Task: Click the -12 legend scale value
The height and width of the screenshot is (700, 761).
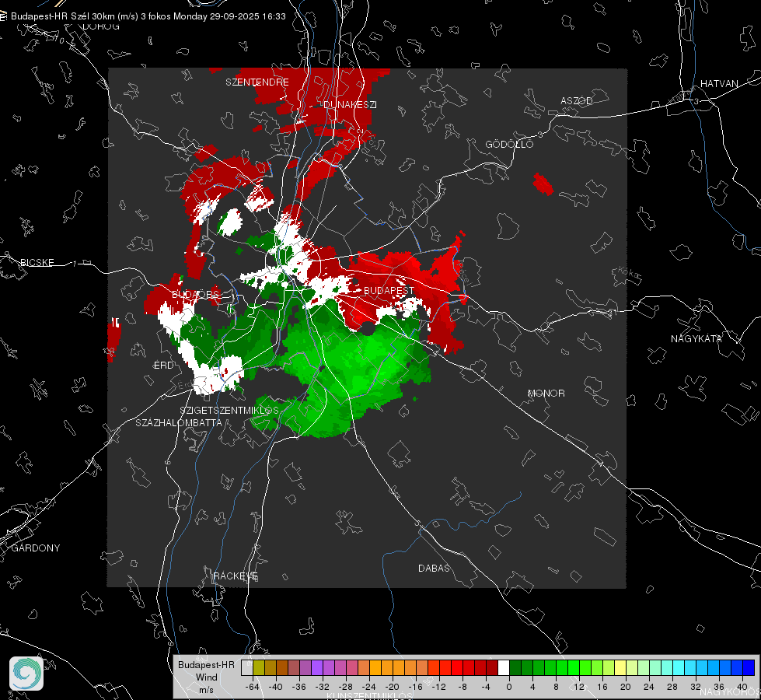Action: tap(438, 687)
